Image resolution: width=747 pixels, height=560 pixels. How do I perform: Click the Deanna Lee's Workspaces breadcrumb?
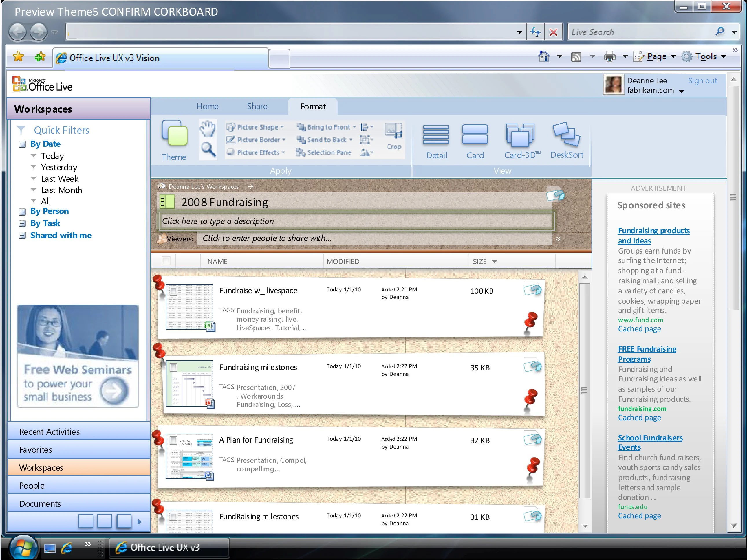click(203, 186)
